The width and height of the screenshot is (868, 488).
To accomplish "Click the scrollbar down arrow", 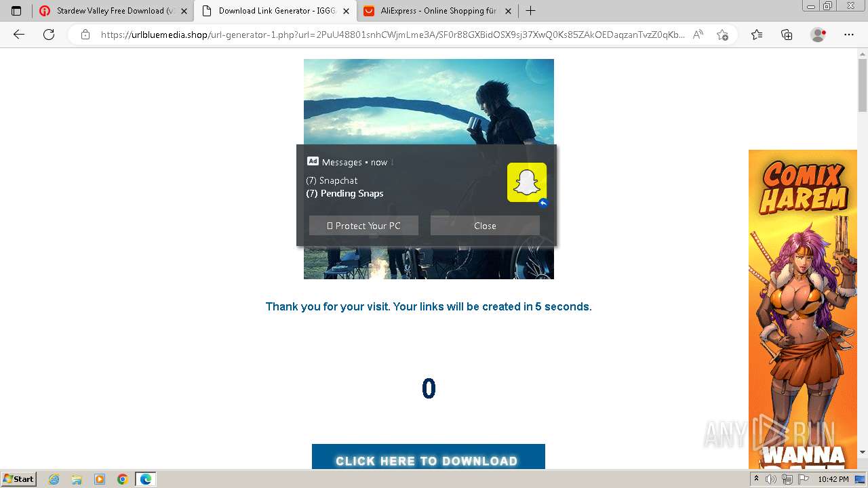I will point(863,452).
